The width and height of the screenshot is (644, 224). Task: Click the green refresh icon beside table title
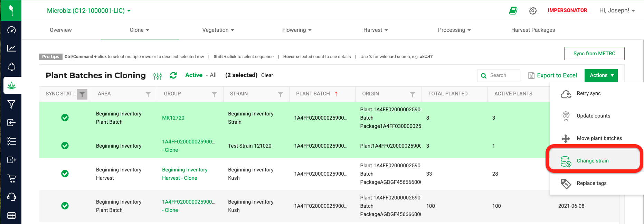point(173,75)
